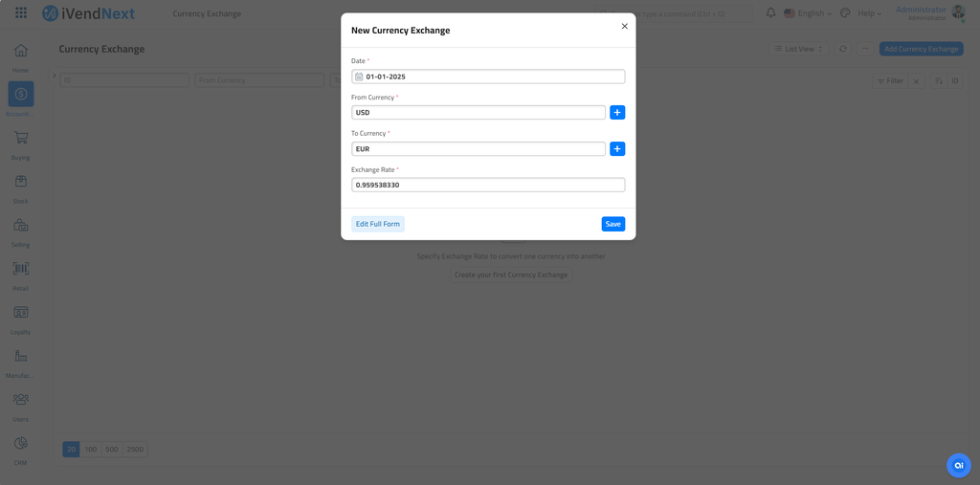Click the To Currency EUR field

479,148
